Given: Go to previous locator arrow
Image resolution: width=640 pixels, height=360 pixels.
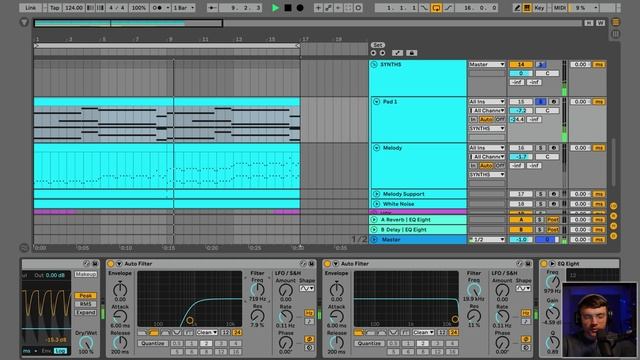Looking at the screenshot, I should pyautogui.click(x=373, y=53).
